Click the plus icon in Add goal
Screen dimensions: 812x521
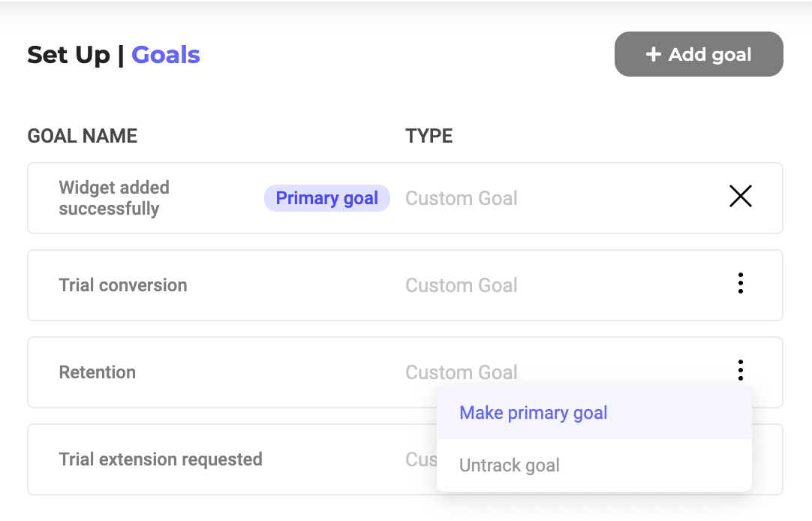tap(654, 54)
